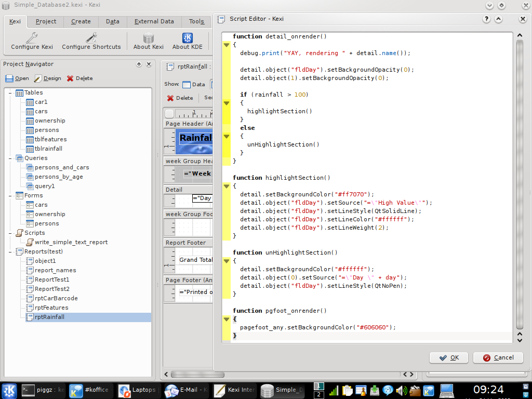Open persons_and_cars query
The width and height of the screenshot is (532, 399).
tap(62, 168)
